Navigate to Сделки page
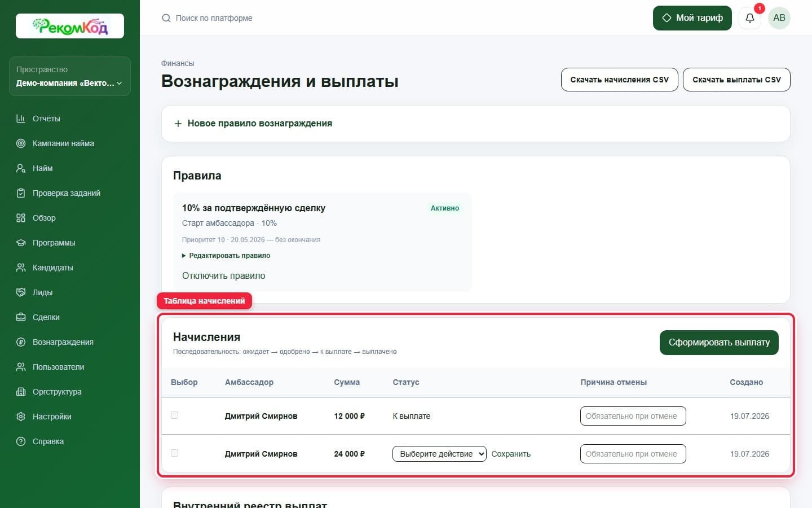Viewport: 812px width, 508px height. pos(70,317)
